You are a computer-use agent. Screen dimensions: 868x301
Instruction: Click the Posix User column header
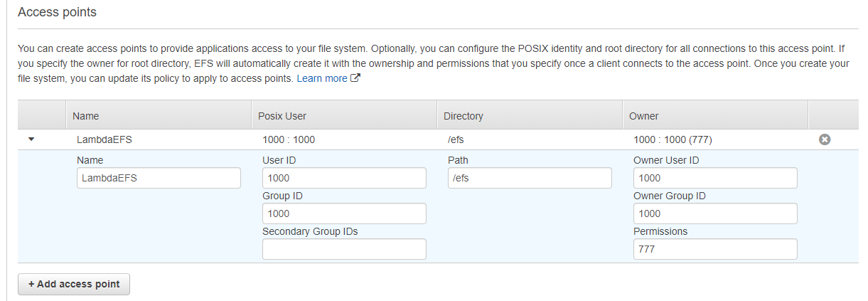(x=282, y=115)
